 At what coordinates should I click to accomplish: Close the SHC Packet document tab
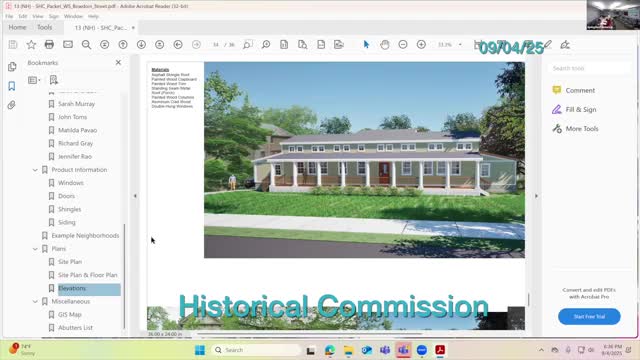(x=133, y=28)
